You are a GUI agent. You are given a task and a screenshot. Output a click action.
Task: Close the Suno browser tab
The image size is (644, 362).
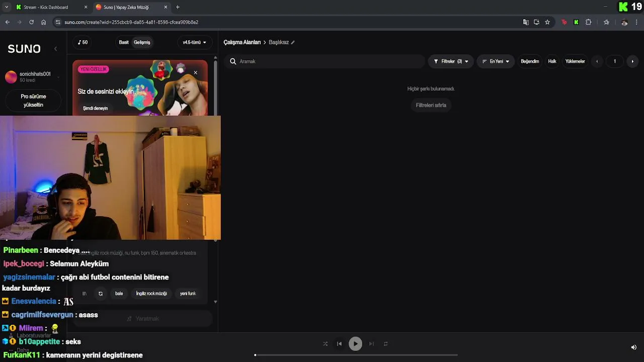[x=166, y=7]
